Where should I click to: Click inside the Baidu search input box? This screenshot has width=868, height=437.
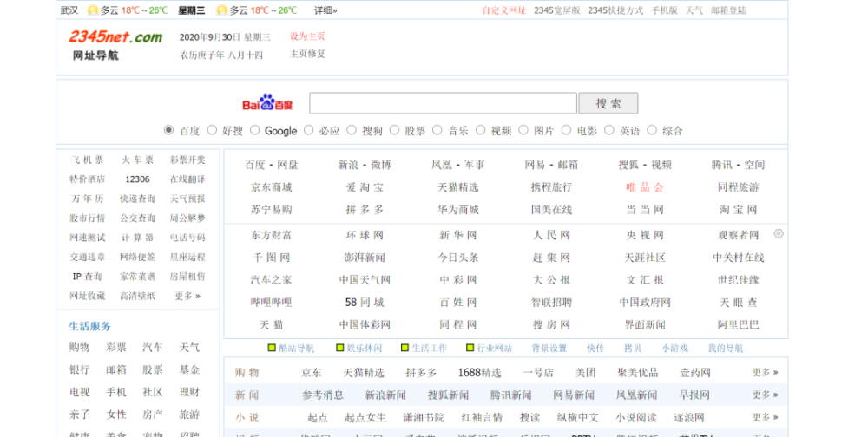click(x=443, y=103)
